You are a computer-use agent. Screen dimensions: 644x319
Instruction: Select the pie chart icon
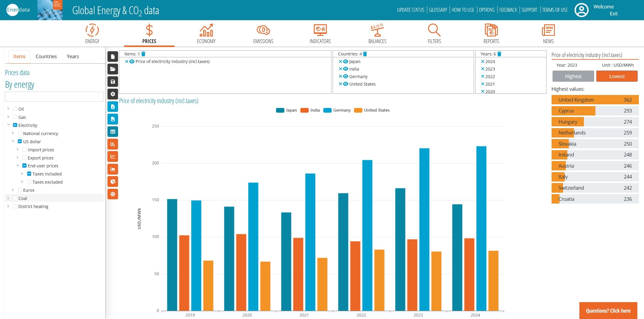(x=113, y=182)
